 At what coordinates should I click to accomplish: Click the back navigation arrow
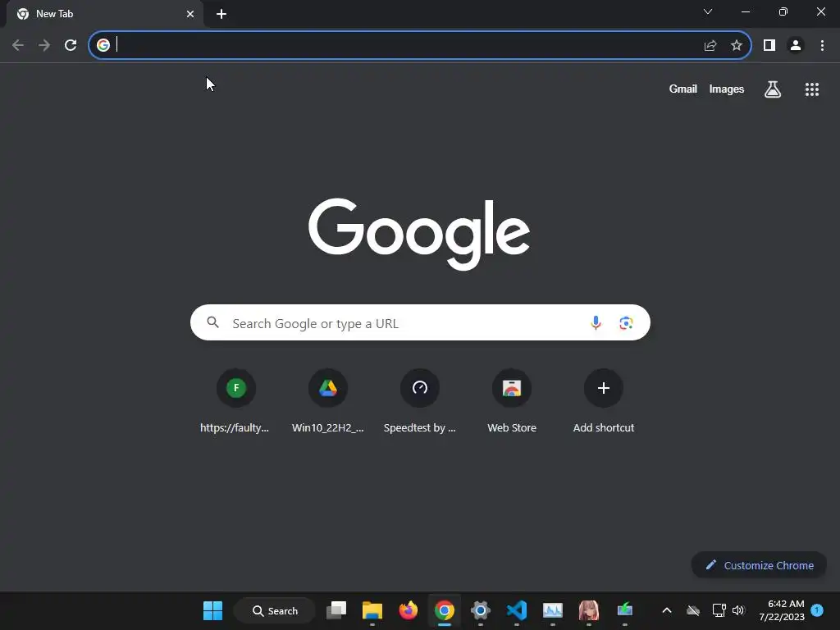pos(18,45)
